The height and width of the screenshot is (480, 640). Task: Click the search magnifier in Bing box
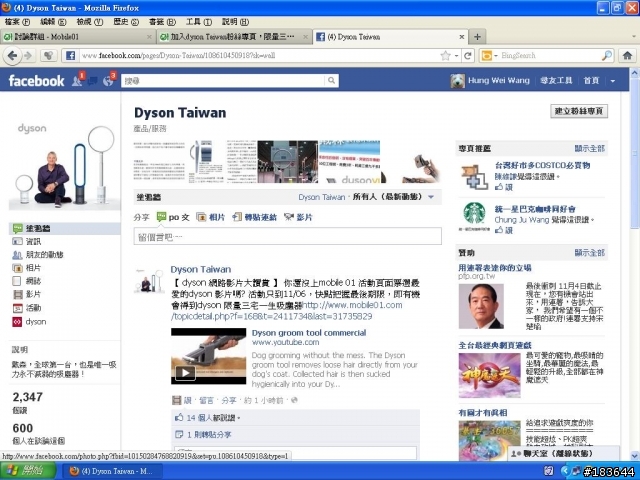(607, 56)
